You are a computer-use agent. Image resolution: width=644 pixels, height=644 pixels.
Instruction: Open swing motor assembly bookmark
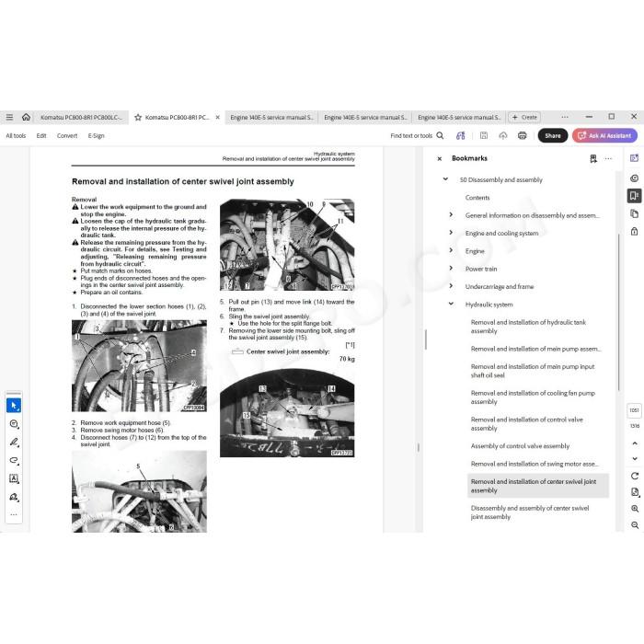(x=535, y=464)
